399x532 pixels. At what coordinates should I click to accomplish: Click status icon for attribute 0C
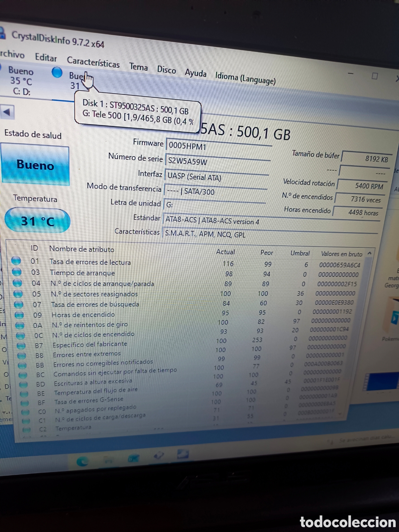tap(21, 335)
